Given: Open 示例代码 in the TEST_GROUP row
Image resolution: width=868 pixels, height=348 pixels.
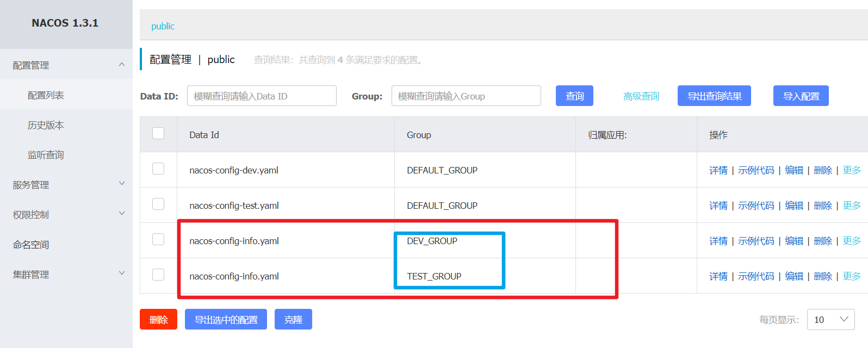Looking at the screenshot, I should coord(756,276).
